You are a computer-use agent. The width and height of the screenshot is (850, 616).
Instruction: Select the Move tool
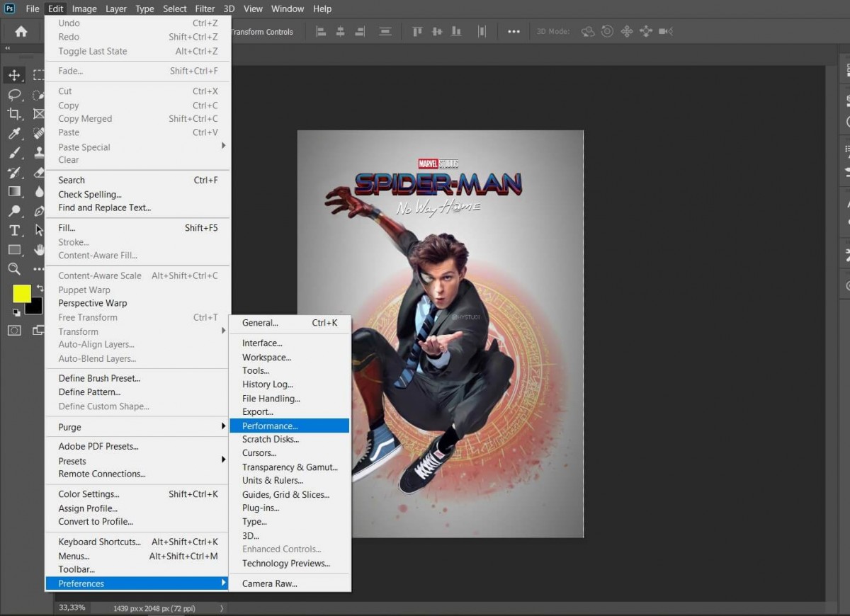click(14, 76)
